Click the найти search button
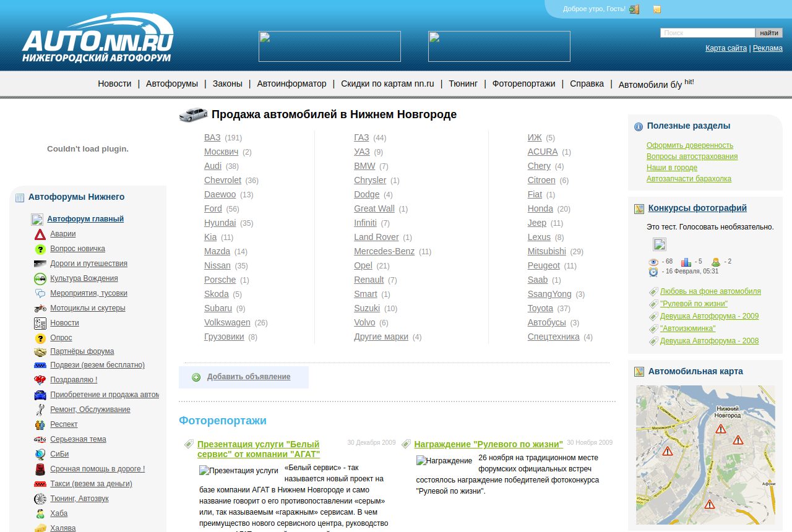This screenshot has height=532, width=792. coord(769,33)
